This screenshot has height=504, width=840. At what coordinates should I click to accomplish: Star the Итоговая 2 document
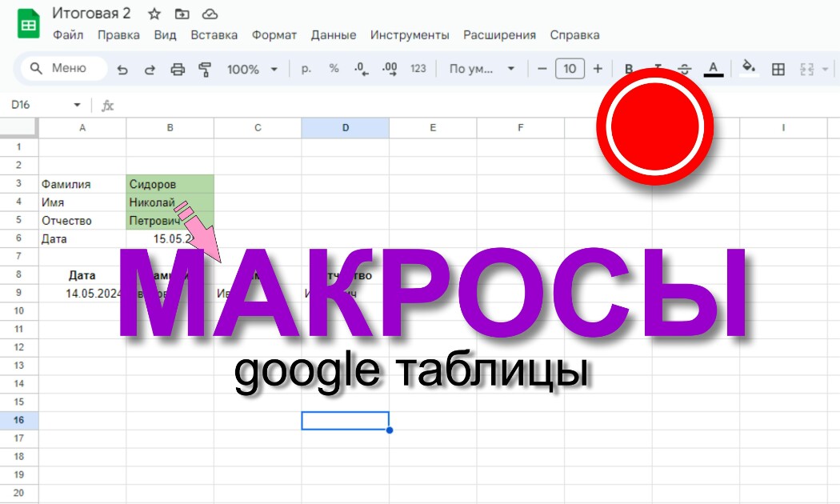(154, 14)
